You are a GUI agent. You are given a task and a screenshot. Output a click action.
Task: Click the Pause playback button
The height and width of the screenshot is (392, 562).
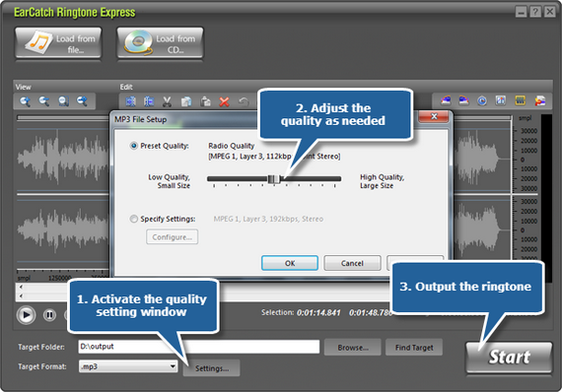tap(49, 315)
